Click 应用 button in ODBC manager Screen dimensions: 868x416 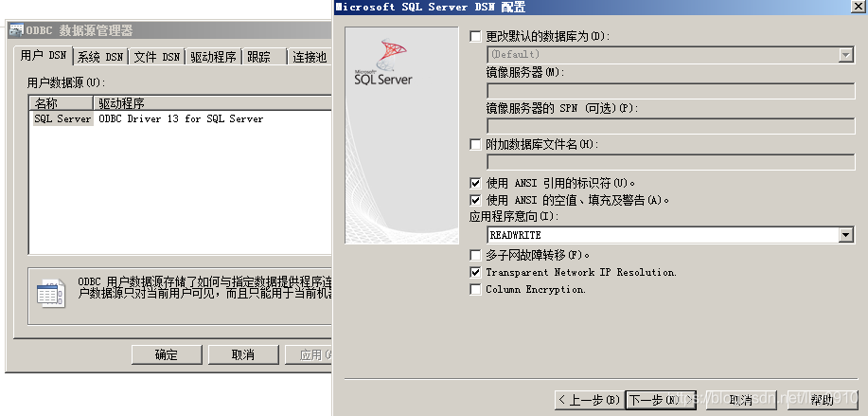point(309,355)
